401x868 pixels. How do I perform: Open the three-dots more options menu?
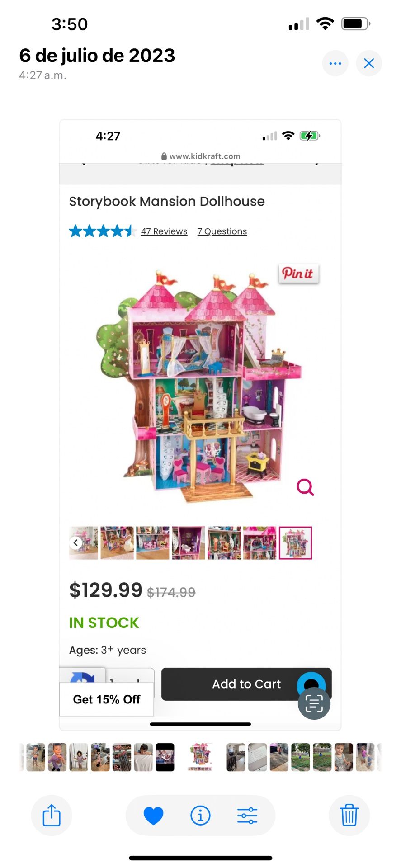point(335,63)
